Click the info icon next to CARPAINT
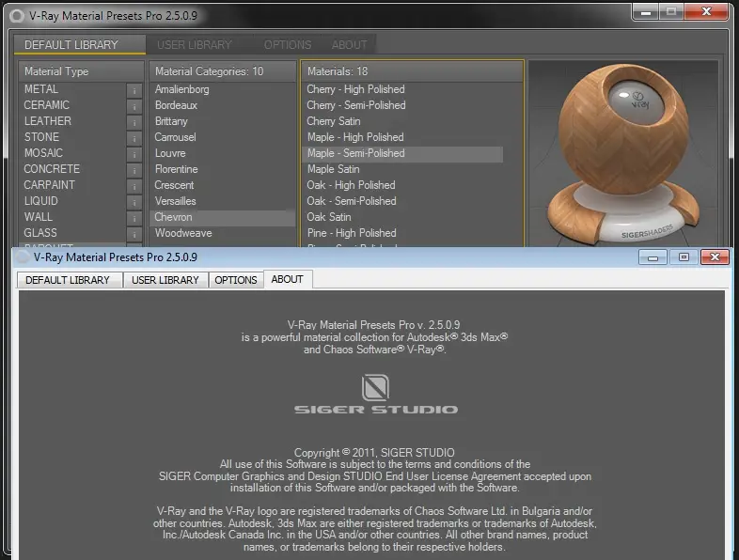This screenshot has width=739, height=560. (x=134, y=186)
